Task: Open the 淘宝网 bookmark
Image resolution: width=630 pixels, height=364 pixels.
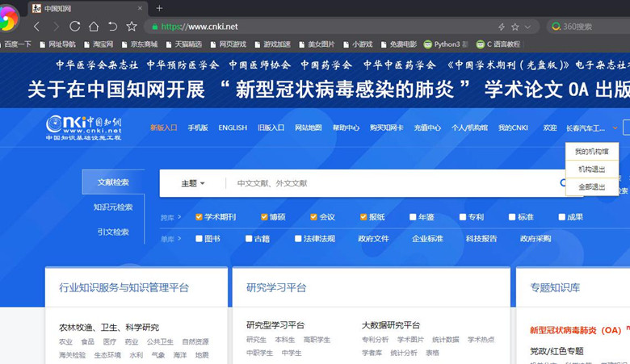Action: pyautogui.click(x=99, y=44)
